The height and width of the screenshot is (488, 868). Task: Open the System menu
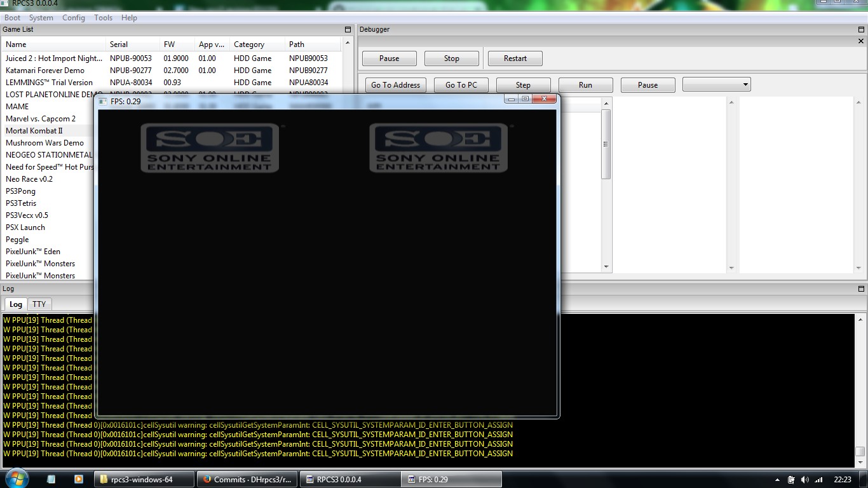point(41,18)
